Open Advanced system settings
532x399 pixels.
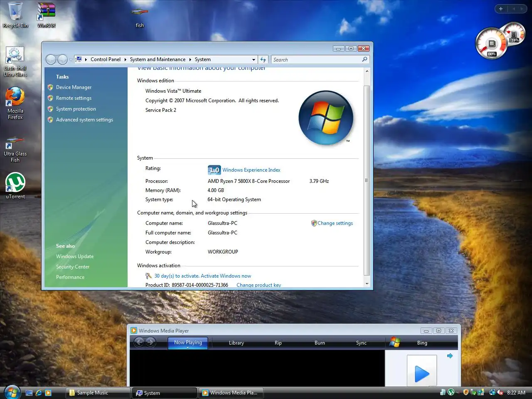(84, 120)
